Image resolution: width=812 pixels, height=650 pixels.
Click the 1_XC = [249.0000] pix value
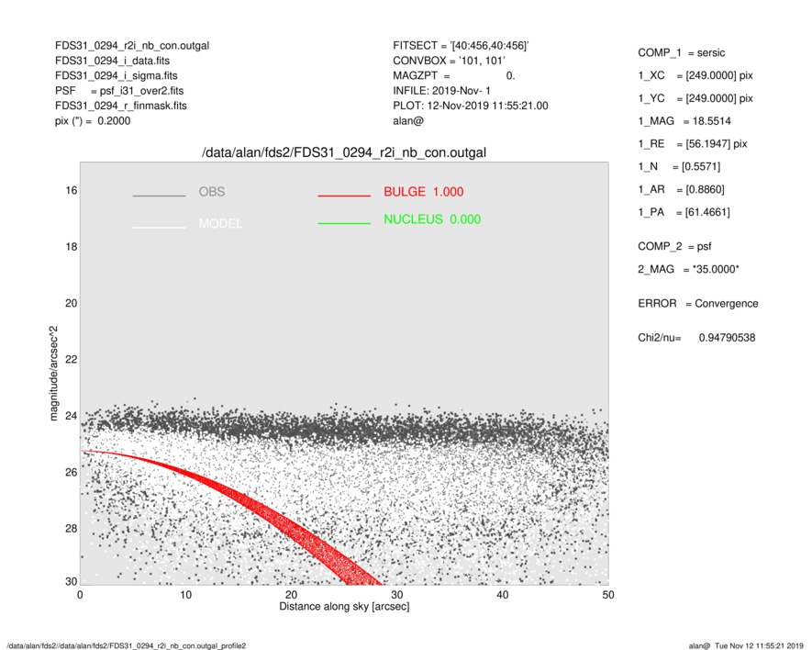click(695, 75)
